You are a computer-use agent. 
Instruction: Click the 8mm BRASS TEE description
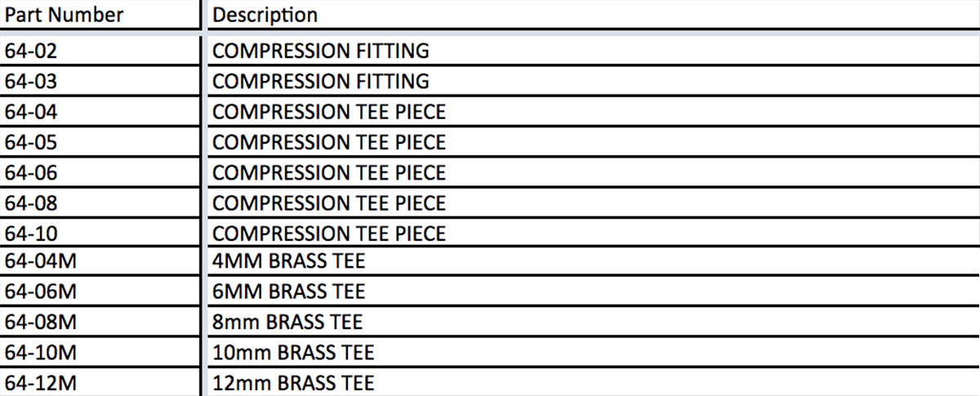tap(287, 322)
